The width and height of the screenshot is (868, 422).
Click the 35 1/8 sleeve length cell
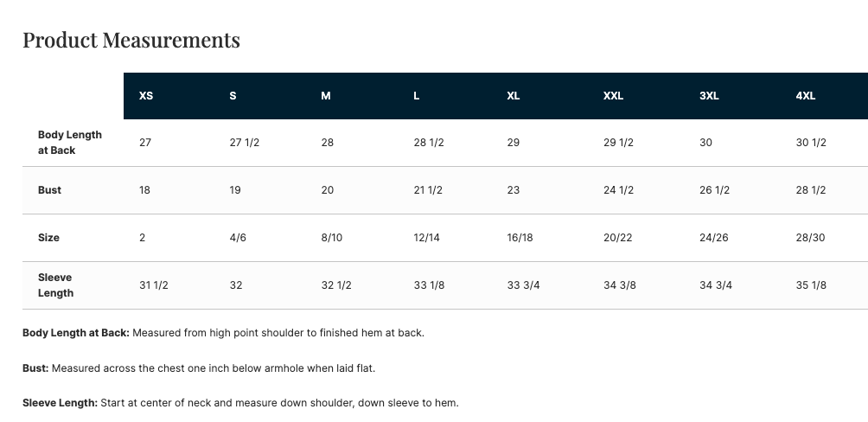pos(811,285)
